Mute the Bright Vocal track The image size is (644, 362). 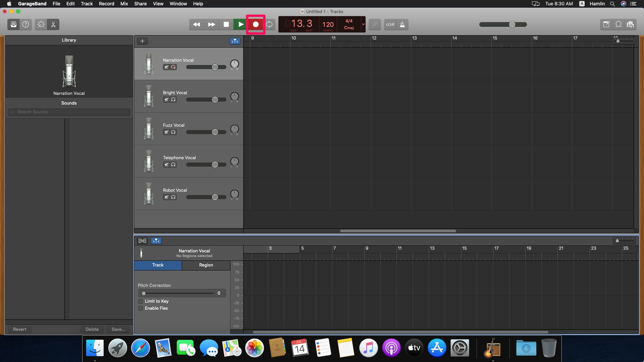(x=166, y=100)
